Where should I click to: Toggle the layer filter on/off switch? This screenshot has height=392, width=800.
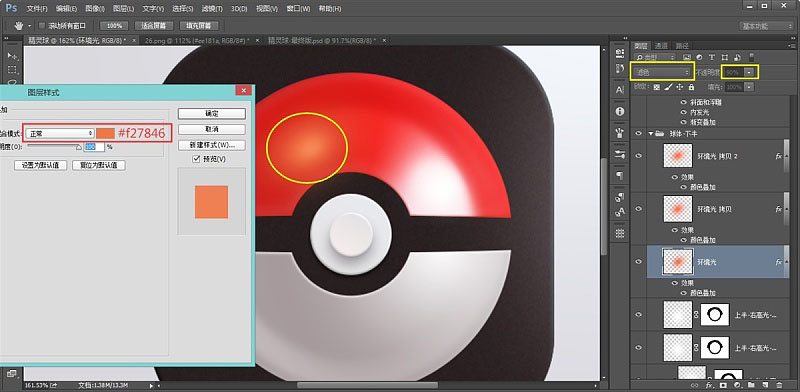[752, 56]
